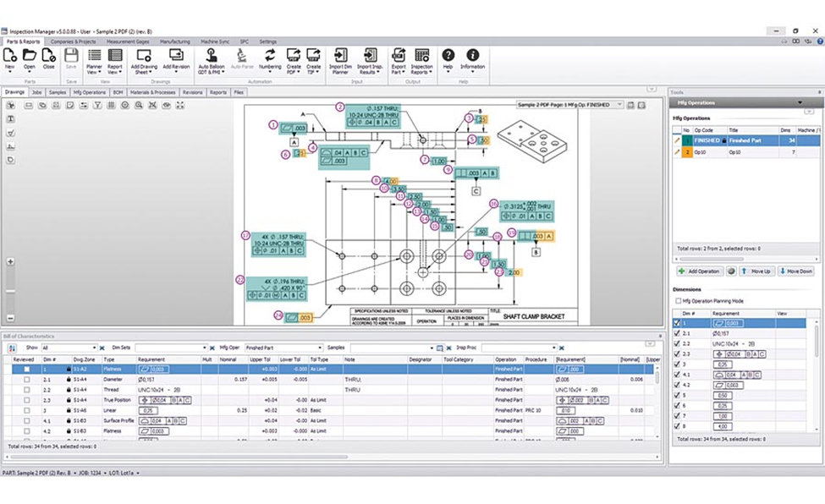Viewport: 825px width, 504px height.
Task: Enable Mfg Operation Planning Mode checkbox
Action: pyautogui.click(x=679, y=301)
